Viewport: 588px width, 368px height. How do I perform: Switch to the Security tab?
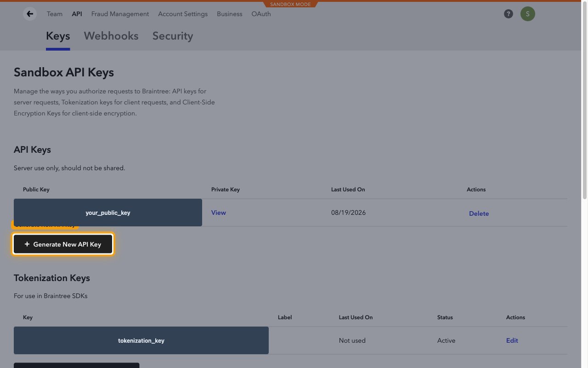pyautogui.click(x=173, y=36)
